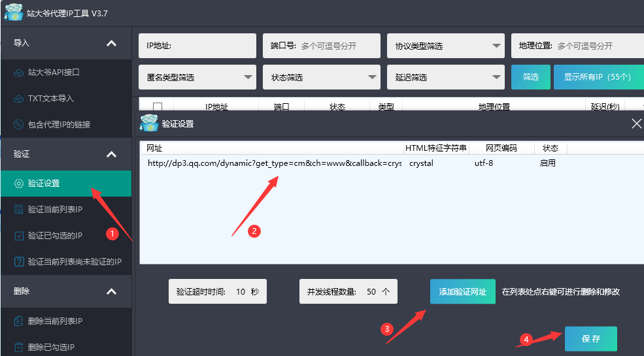Open the 匿名类型筛选 dropdown
Screen dimensions: 644x356
[x=197, y=77]
